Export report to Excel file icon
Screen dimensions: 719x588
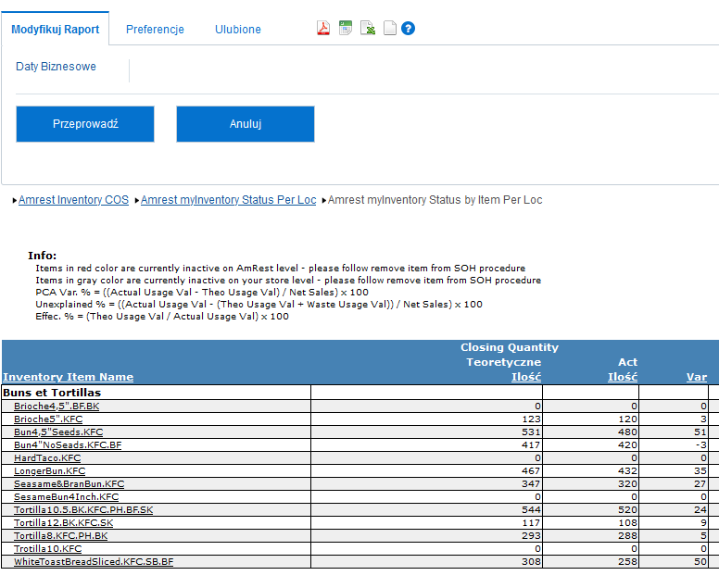coord(368,29)
